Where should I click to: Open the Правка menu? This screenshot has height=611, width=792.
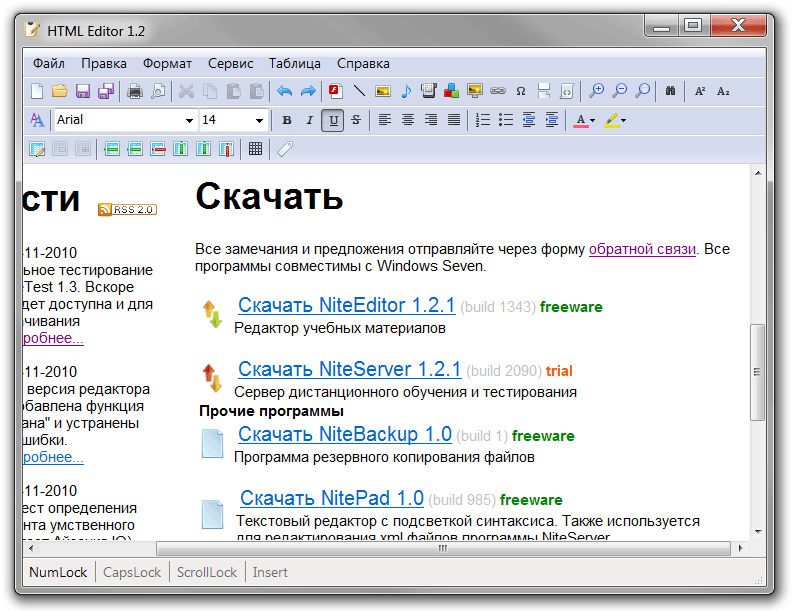[x=104, y=64]
